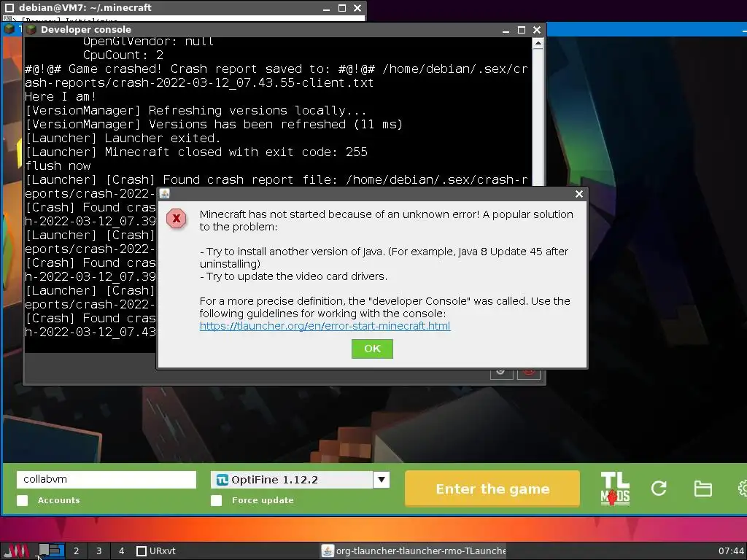Click the Developer console grass block icon
The image size is (747, 560).
point(31,29)
